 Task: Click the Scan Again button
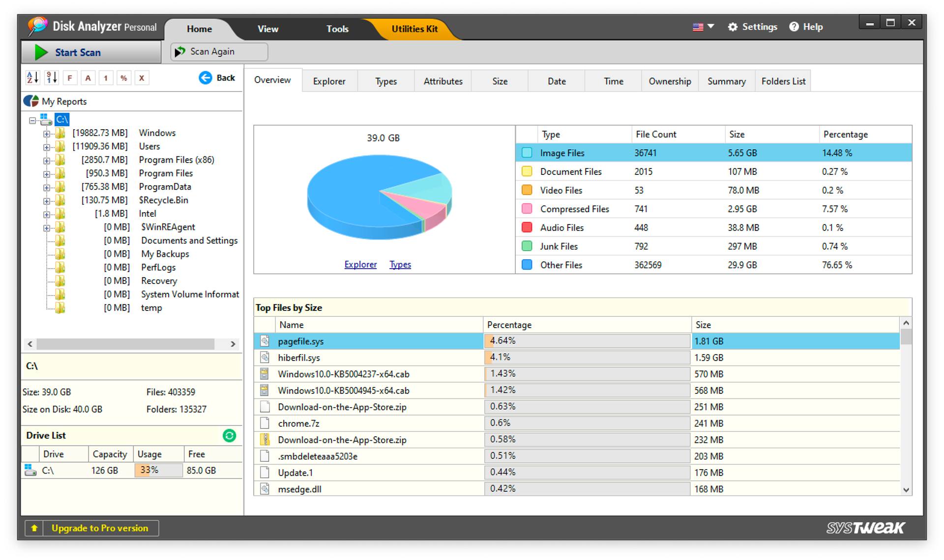click(219, 52)
